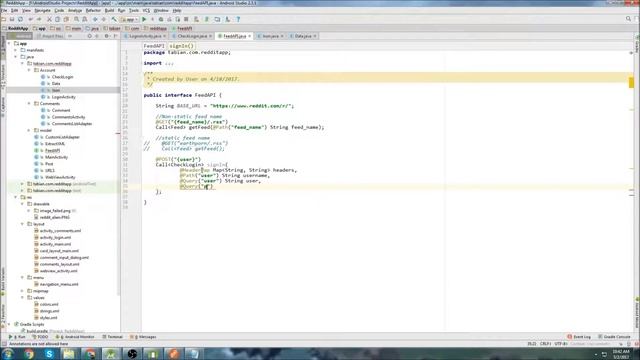Click the Make Project hammer icon
The width and height of the screenshot is (640, 360).
coord(114,19)
